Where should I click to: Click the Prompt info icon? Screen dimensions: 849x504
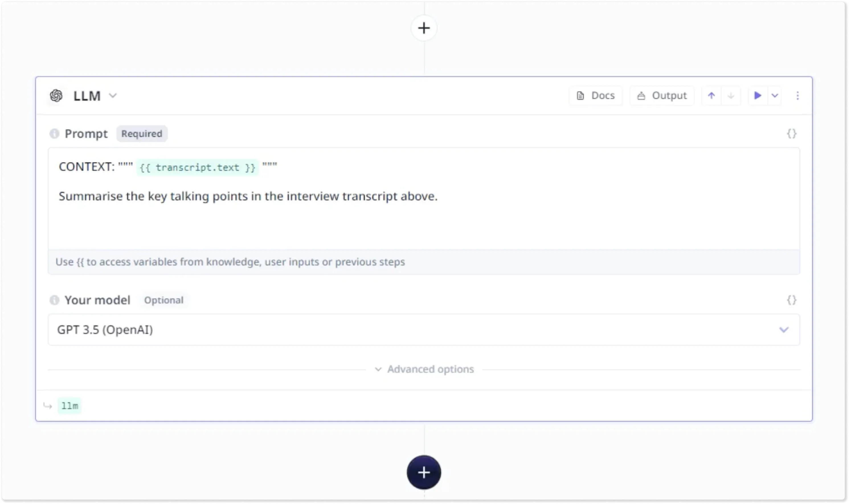click(54, 133)
